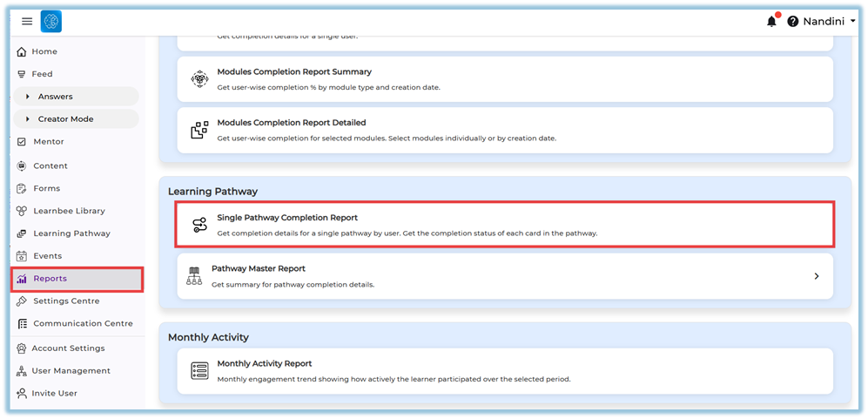
Task: Click the Monthly Activity Report icon
Action: [x=199, y=371]
